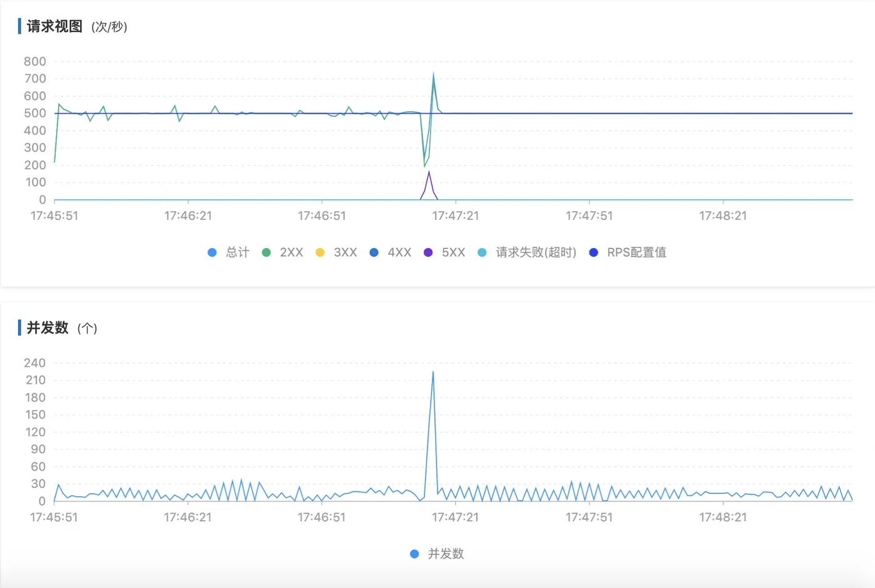Toggle the 总计 series legend item
875x588 pixels.
tap(229, 252)
